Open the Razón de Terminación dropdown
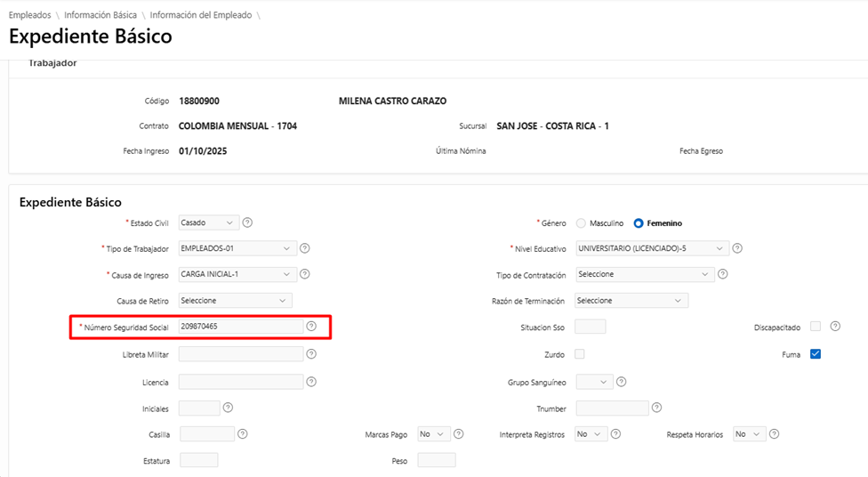 point(632,301)
